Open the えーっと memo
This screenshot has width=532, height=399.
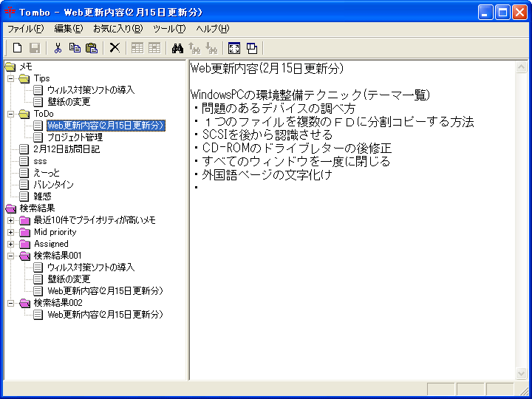tap(47, 173)
